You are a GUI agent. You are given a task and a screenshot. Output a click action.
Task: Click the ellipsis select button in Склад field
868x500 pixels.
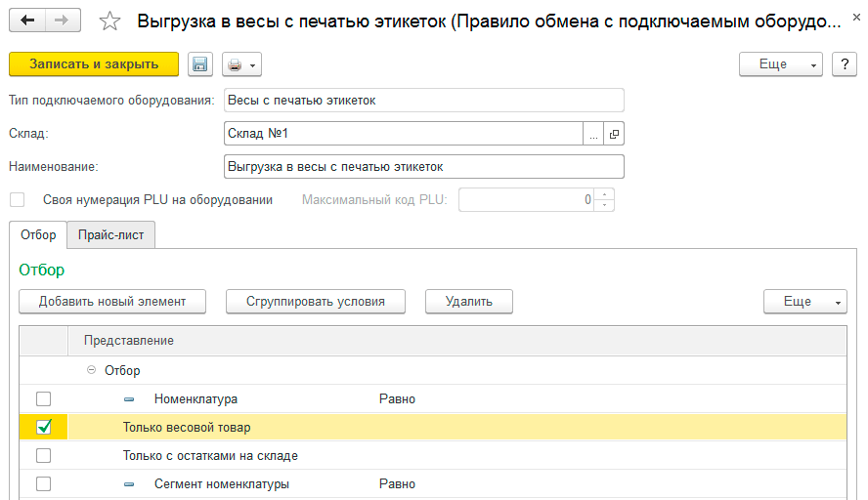593,134
